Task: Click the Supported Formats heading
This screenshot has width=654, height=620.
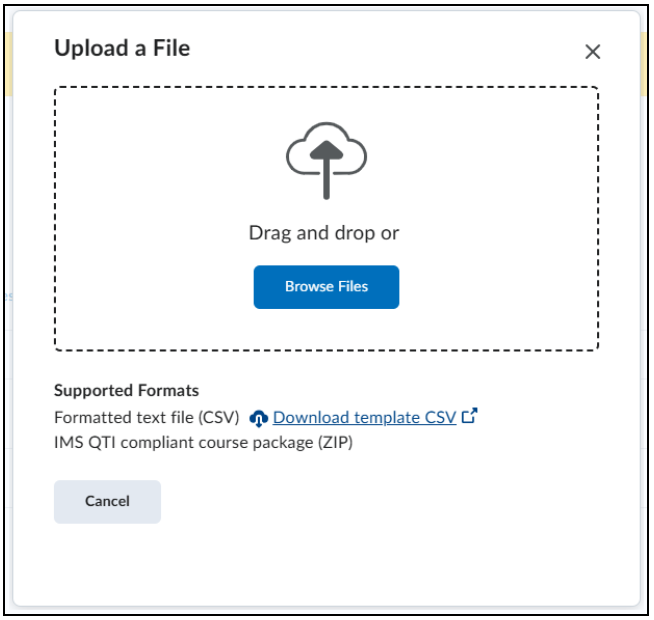Action: tap(126, 391)
